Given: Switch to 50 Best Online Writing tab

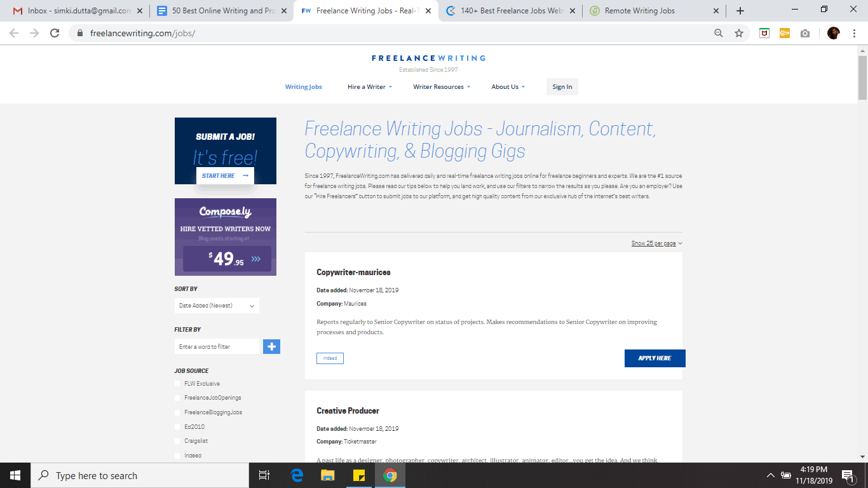Looking at the screenshot, I should (222, 11).
